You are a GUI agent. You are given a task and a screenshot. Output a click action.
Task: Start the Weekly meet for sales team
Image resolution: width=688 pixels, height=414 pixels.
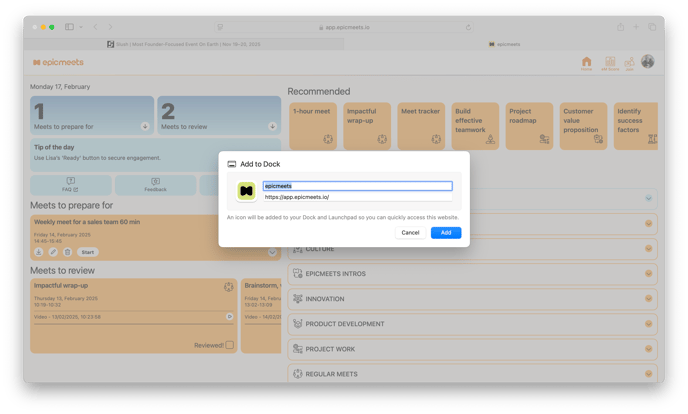coord(88,252)
